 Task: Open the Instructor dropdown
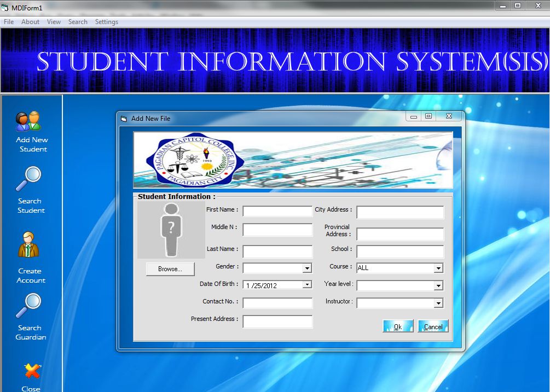[x=438, y=302]
